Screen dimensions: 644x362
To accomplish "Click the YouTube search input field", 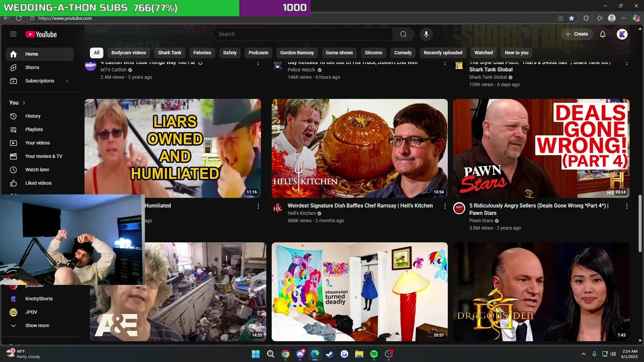I will [303, 34].
